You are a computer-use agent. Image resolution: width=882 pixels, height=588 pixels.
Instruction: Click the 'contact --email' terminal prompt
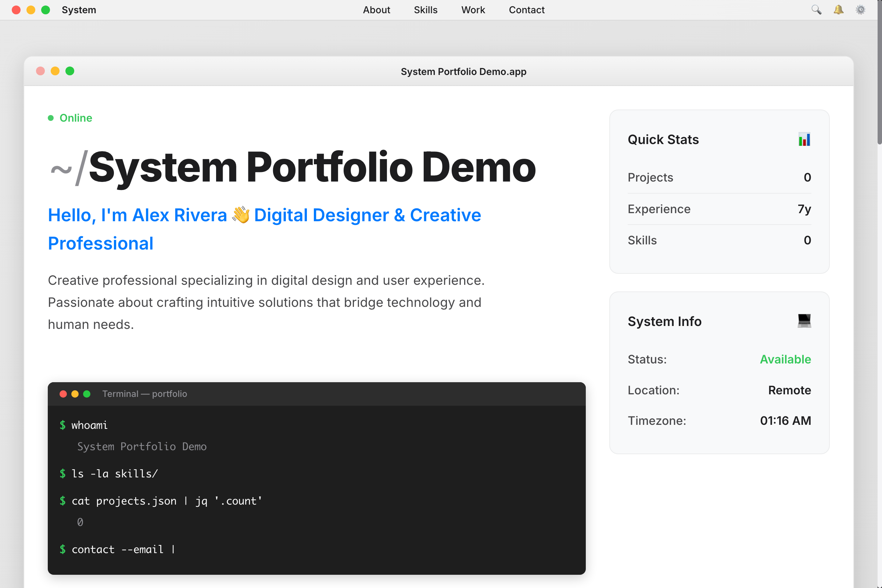pos(117,549)
